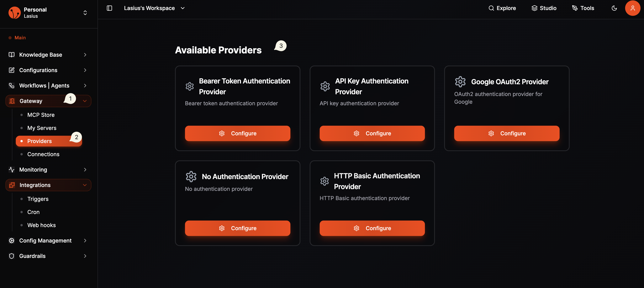Click the Integrations hexagon icon
The height and width of the screenshot is (288, 644).
[x=12, y=185]
